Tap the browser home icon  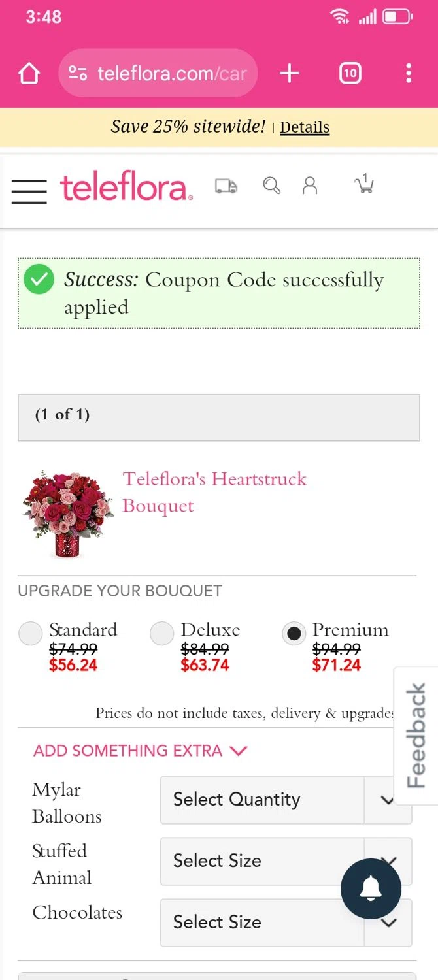29,73
